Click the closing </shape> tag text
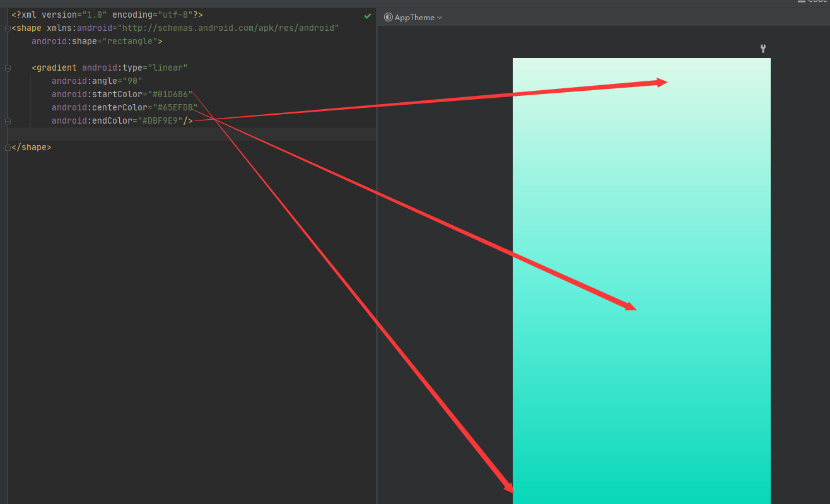The image size is (830, 504). tap(32, 147)
